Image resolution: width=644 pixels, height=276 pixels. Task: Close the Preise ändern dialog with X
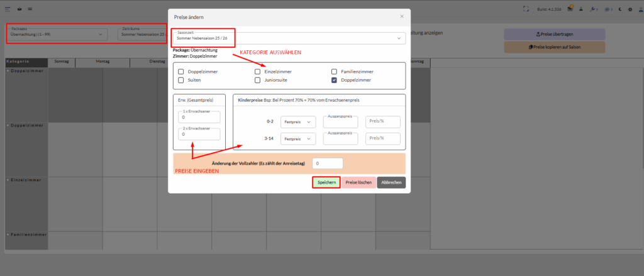402,16
